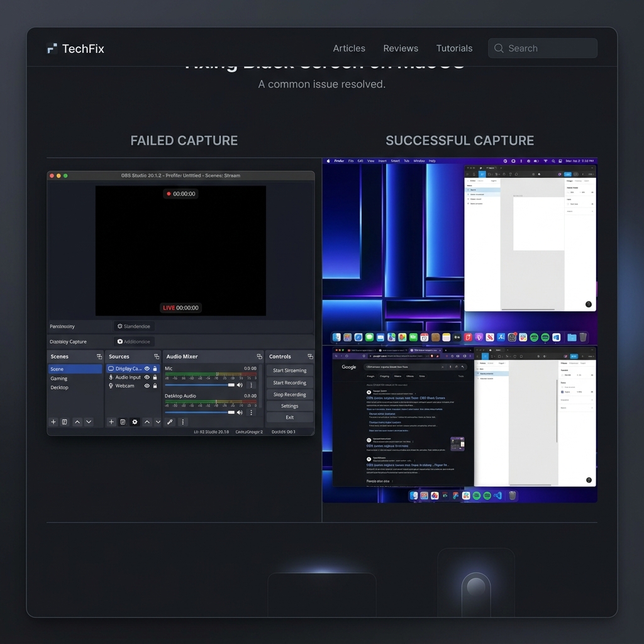This screenshot has height=644, width=644.
Task: Open the Reviews page
Action: 401,48
